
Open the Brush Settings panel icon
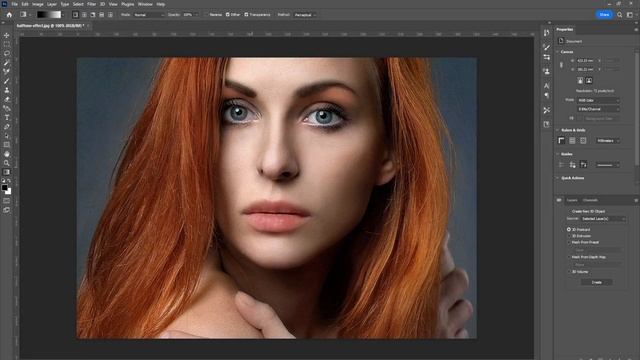[547, 47]
